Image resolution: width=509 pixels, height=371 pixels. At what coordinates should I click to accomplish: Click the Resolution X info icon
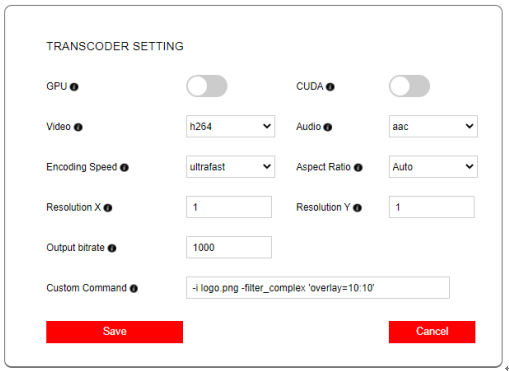[108, 208]
